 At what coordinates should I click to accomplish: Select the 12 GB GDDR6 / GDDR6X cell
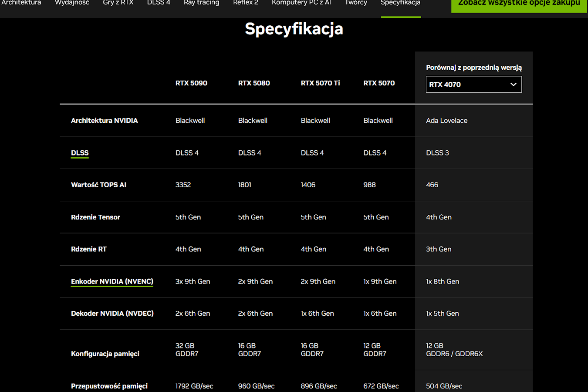(x=454, y=350)
